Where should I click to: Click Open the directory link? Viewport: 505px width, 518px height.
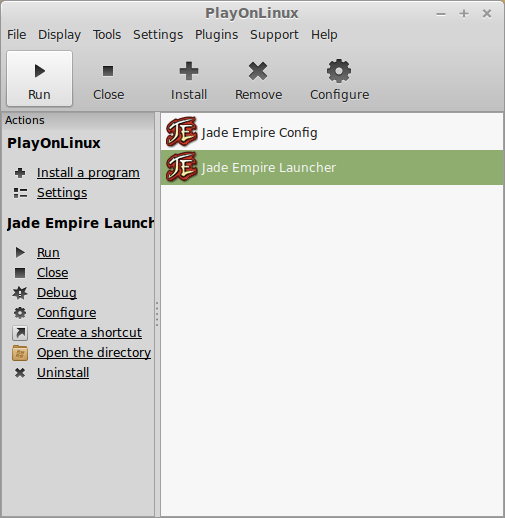[94, 353]
